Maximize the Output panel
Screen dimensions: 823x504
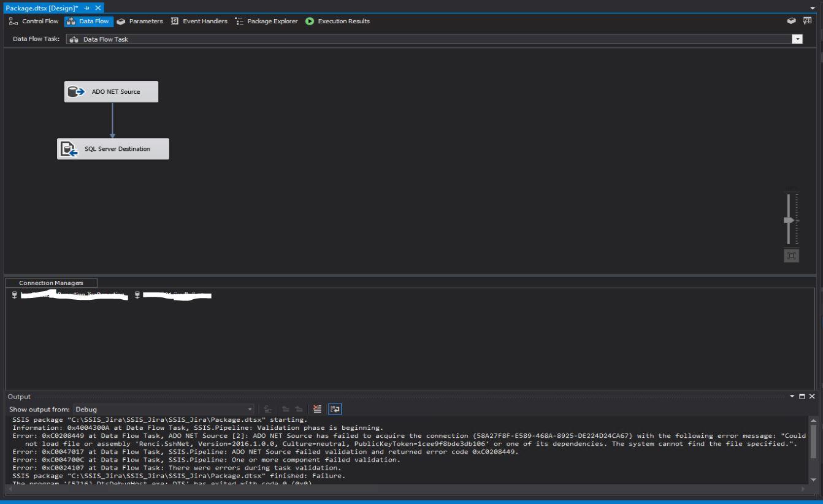[x=802, y=397]
